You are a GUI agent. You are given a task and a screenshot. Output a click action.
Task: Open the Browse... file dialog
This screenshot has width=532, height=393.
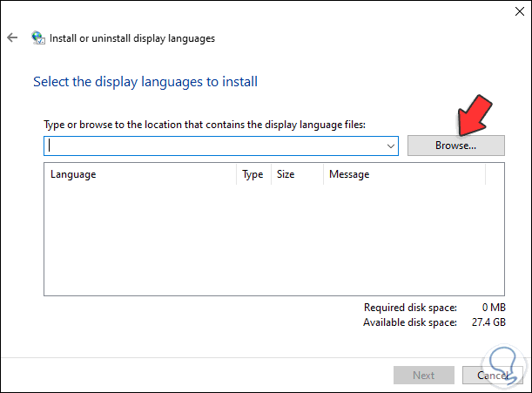(x=455, y=146)
